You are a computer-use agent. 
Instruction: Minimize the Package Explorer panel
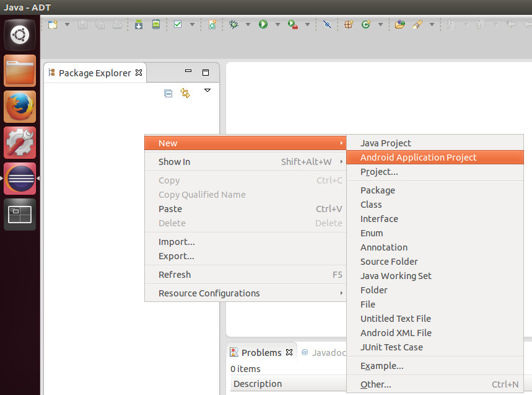click(x=188, y=71)
